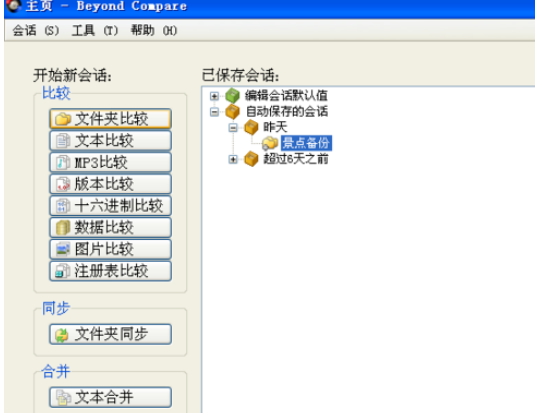This screenshot has width=535, height=413.
Task: Start a 十六进制比较 session
Action: click(x=110, y=206)
